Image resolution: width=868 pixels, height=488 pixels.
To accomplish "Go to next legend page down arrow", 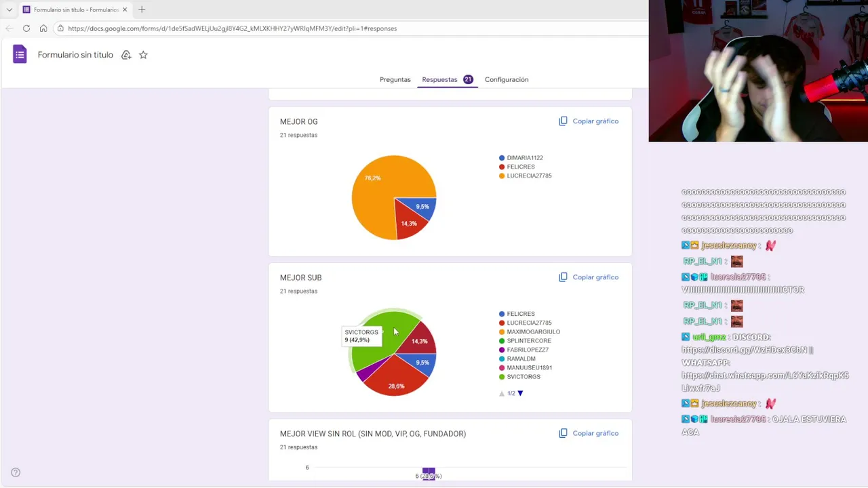I will pos(520,393).
